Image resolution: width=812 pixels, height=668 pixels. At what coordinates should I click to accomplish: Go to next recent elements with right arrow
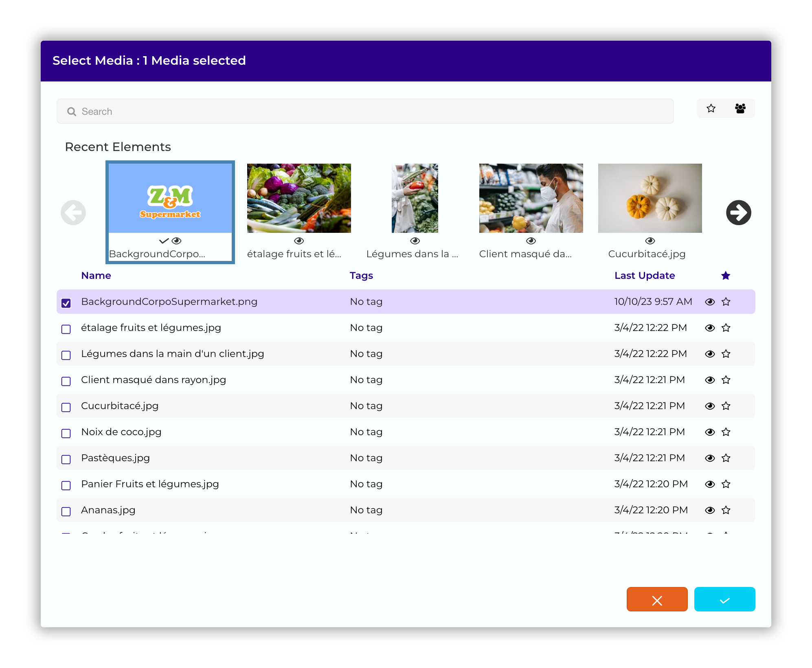click(x=738, y=212)
